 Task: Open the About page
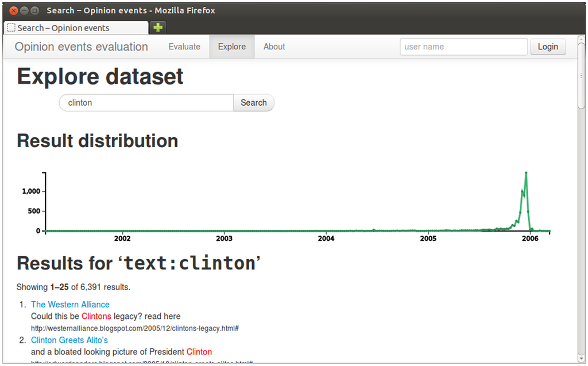click(274, 47)
